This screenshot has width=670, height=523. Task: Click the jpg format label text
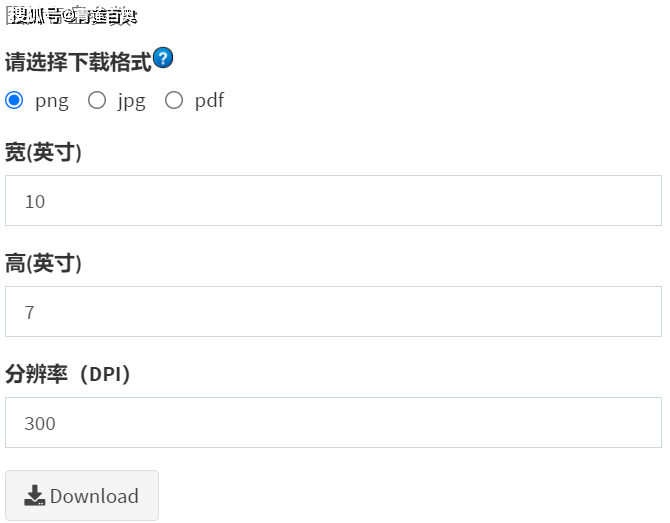[131, 101]
